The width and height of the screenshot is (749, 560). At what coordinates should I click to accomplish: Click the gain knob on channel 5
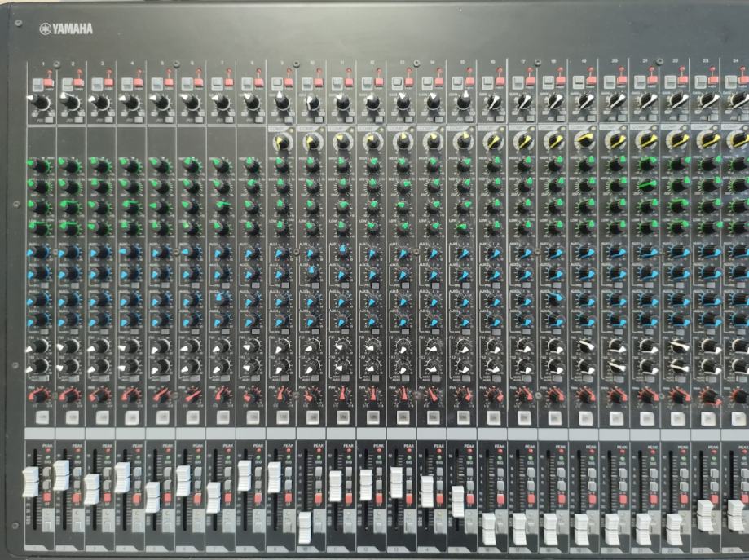coord(161,102)
